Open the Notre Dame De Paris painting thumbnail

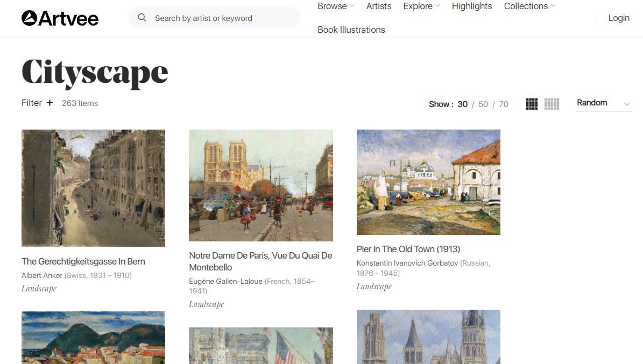click(x=261, y=185)
